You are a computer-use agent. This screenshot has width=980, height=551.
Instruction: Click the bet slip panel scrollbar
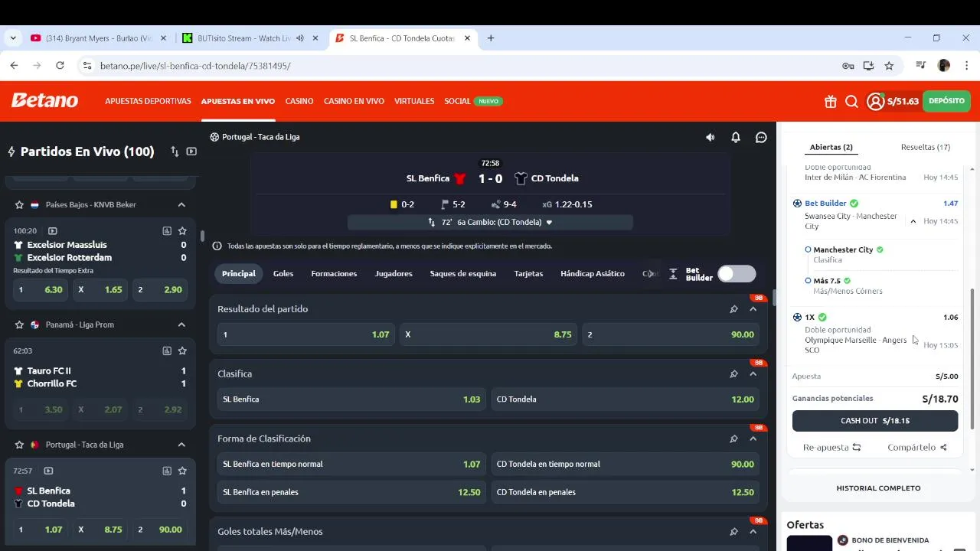pos(972,359)
